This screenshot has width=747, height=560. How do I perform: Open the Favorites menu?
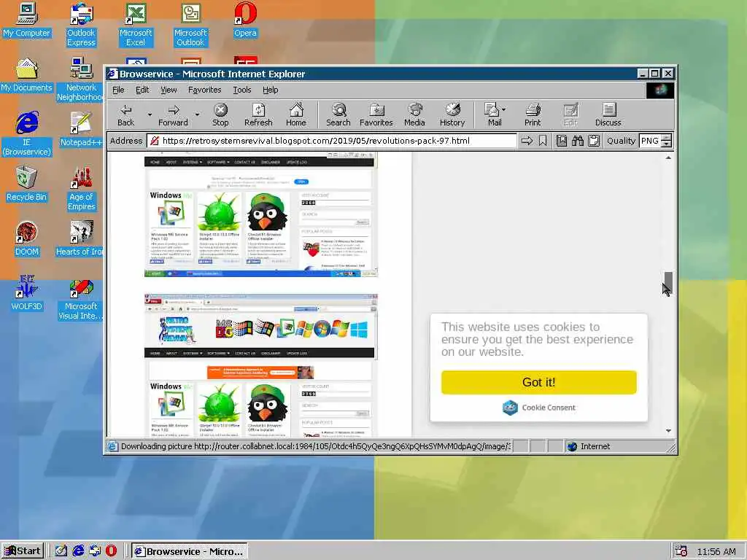[204, 90]
